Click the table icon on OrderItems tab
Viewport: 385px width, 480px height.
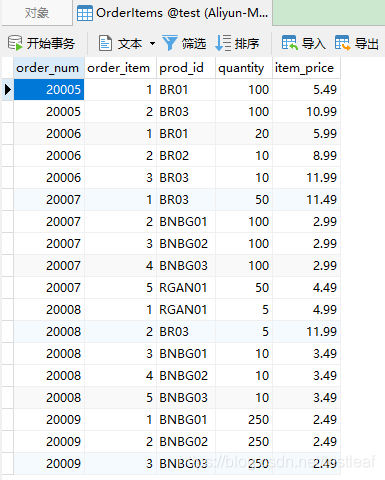tap(85, 14)
